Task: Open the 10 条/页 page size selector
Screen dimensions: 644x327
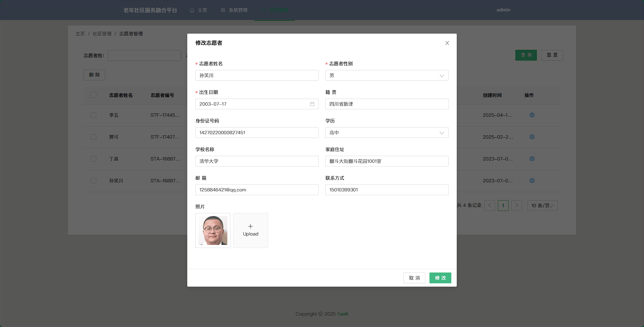Action: (x=542, y=206)
